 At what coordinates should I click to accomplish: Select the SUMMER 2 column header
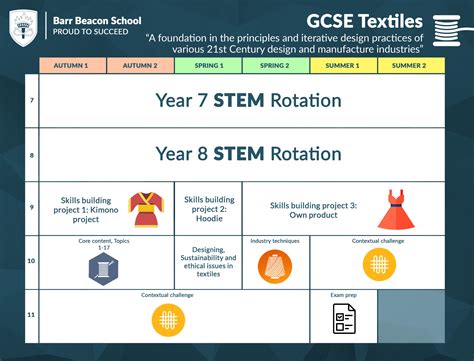pos(411,65)
